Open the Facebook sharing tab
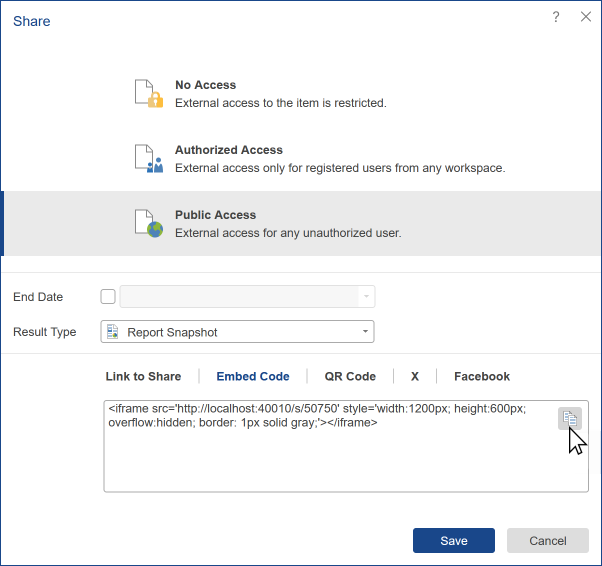Viewport: 602px width, 566px height. [482, 377]
